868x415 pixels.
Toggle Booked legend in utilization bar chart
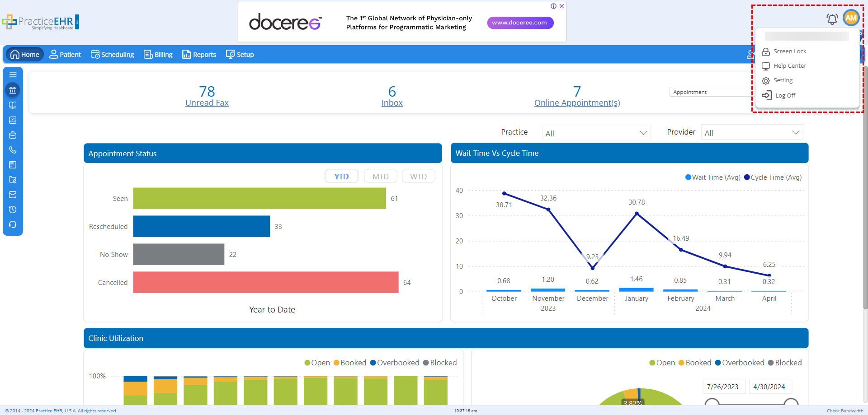coord(350,363)
